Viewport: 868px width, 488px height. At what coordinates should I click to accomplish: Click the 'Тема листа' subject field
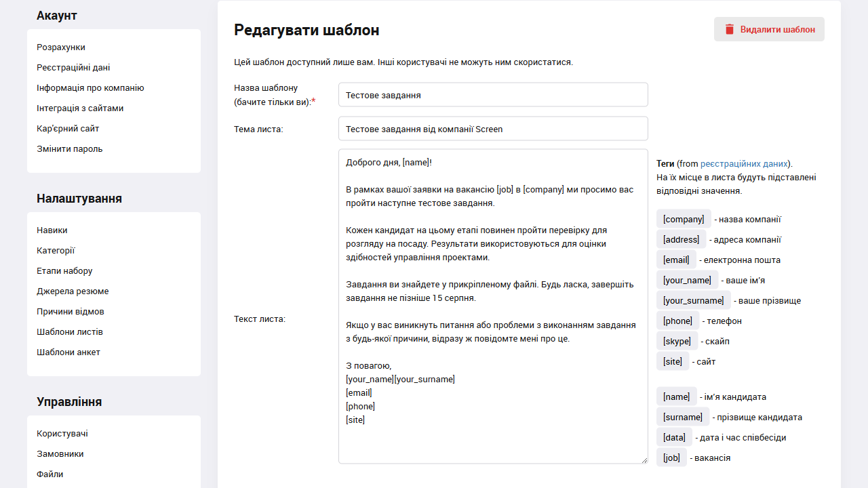coord(493,129)
